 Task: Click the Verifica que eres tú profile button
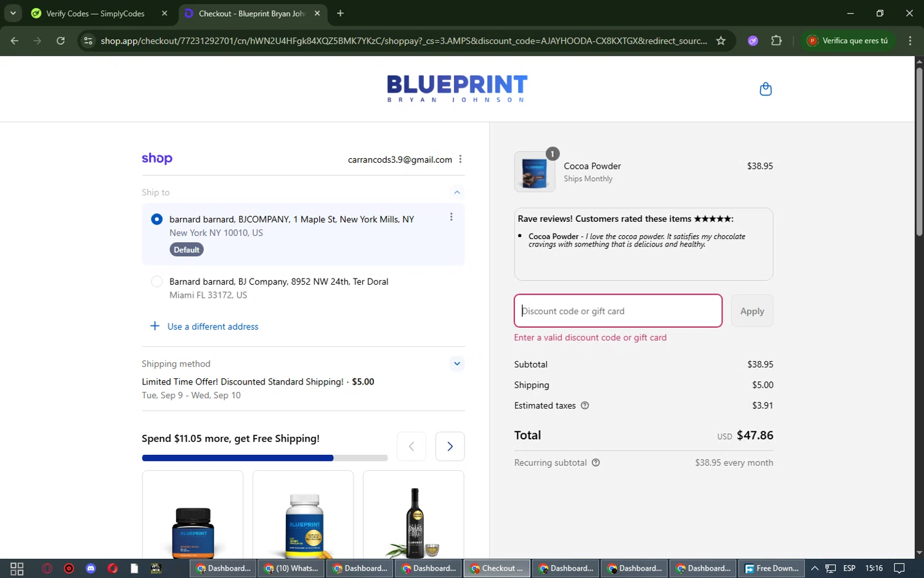click(x=849, y=41)
